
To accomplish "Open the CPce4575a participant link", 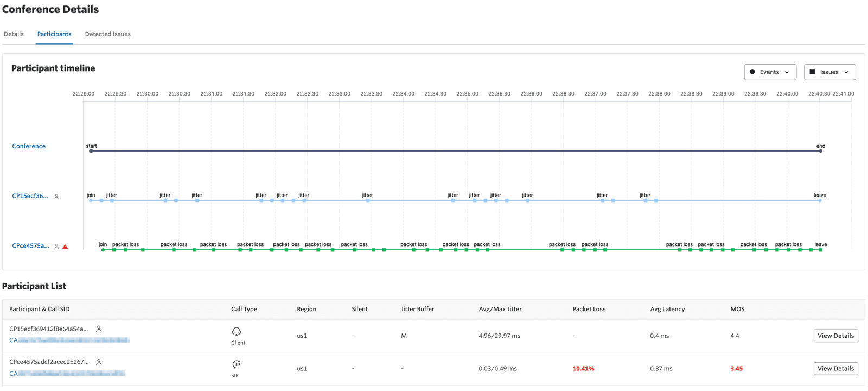I will (30, 246).
